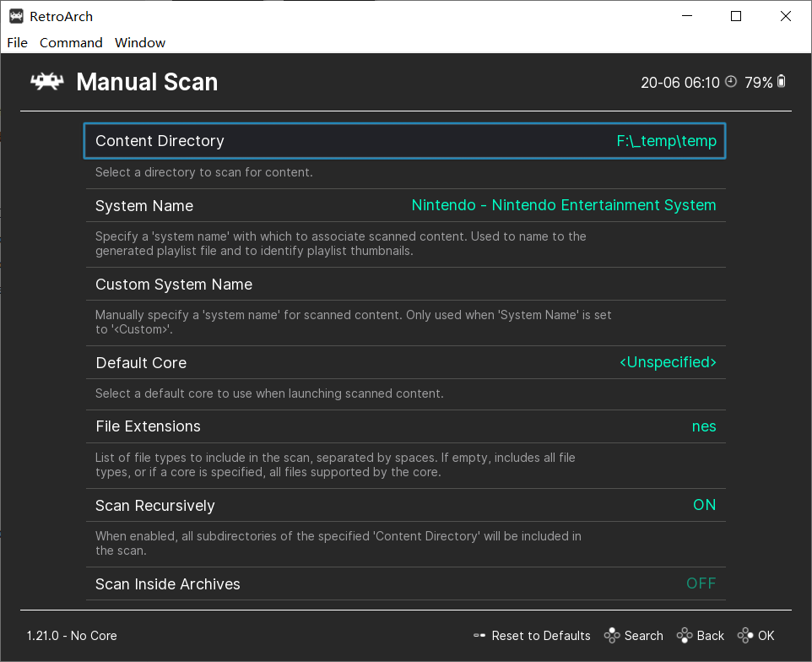This screenshot has height=662, width=812.
Task: Click the 79% battery percentage
Action: coord(758,83)
